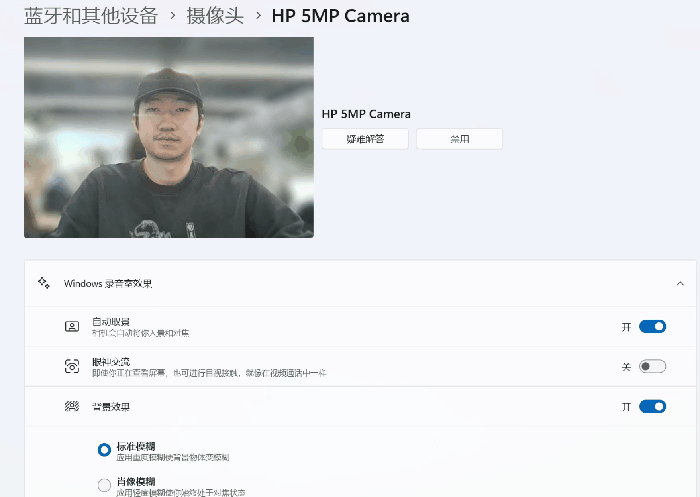The width and height of the screenshot is (700, 497).
Task: Turn off the automatic framing toggle
Action: click(652, 327)
